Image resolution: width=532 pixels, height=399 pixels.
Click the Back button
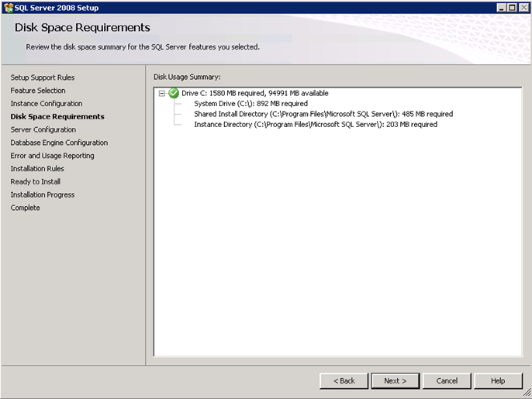pos(344,380)
